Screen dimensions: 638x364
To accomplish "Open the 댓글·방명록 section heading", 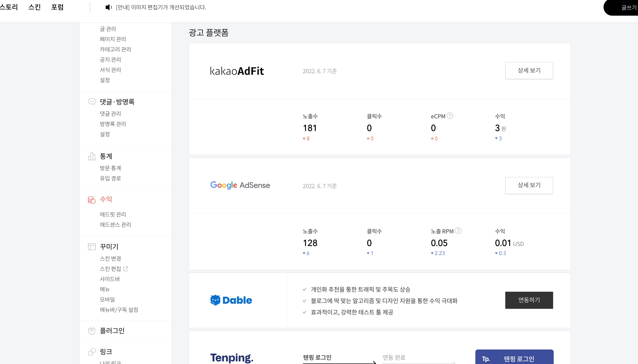I will coord(117,102).
